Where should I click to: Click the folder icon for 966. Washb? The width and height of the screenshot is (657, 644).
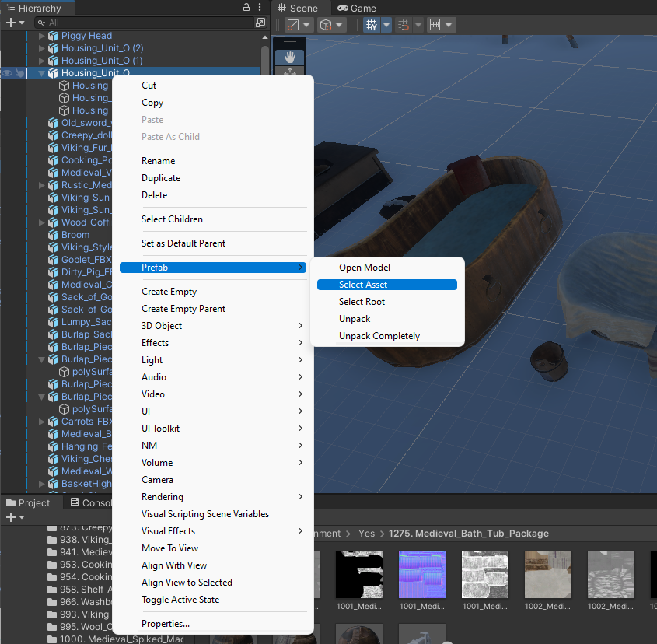point(52,602)
